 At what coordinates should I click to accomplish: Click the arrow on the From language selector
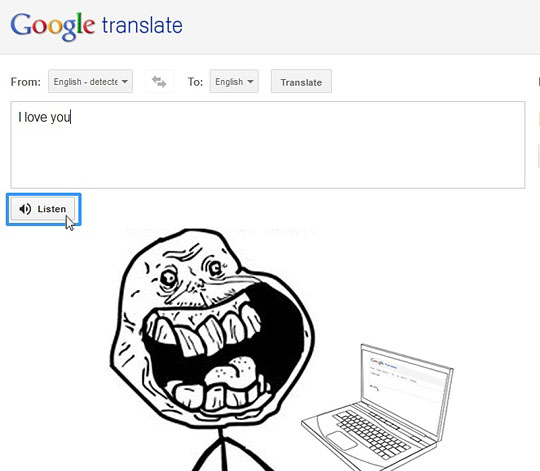[125, 82]
